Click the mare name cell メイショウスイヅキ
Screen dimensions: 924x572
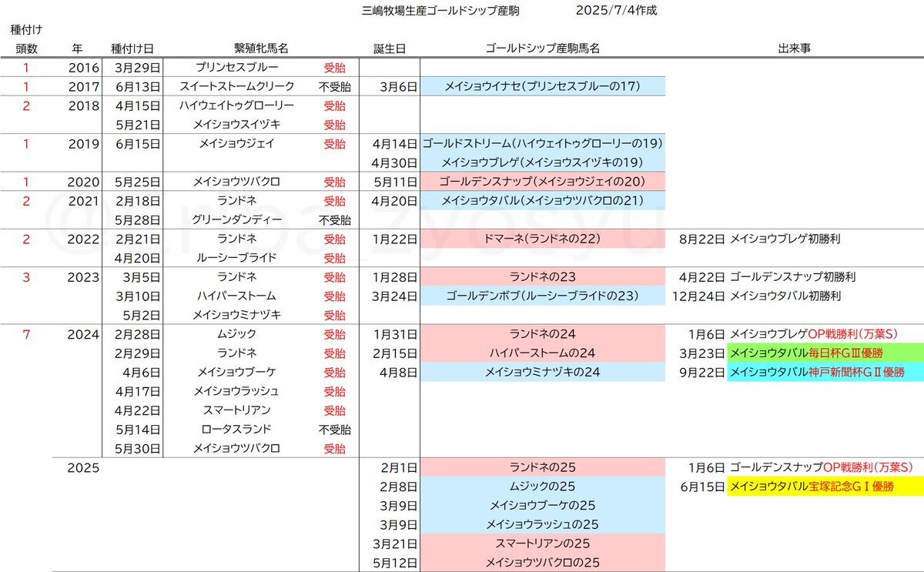236,125
